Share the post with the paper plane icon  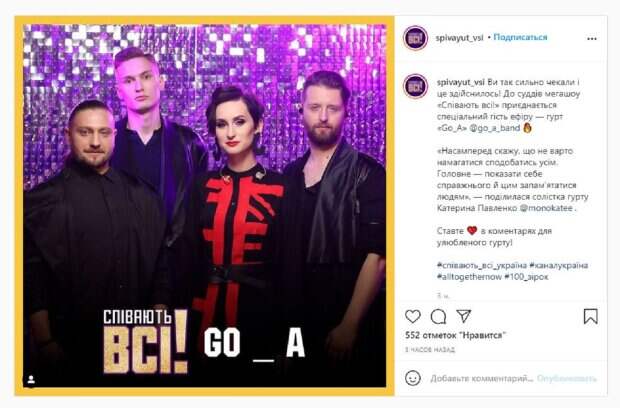point(463,316)
